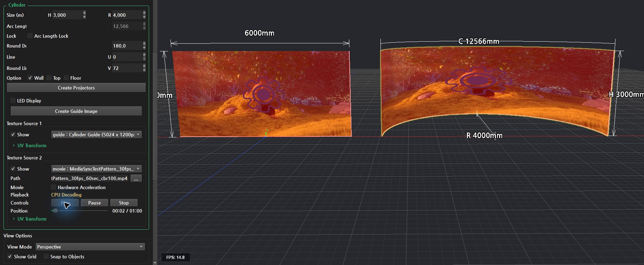Viewport: 644px width, 265px height.
Task: Click the Round Degree 180.0 field
Action: tap(127, 46)
